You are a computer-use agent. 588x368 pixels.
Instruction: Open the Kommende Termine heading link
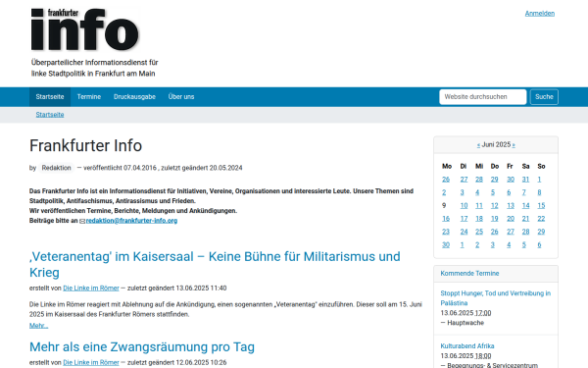(x=469, y=274)
